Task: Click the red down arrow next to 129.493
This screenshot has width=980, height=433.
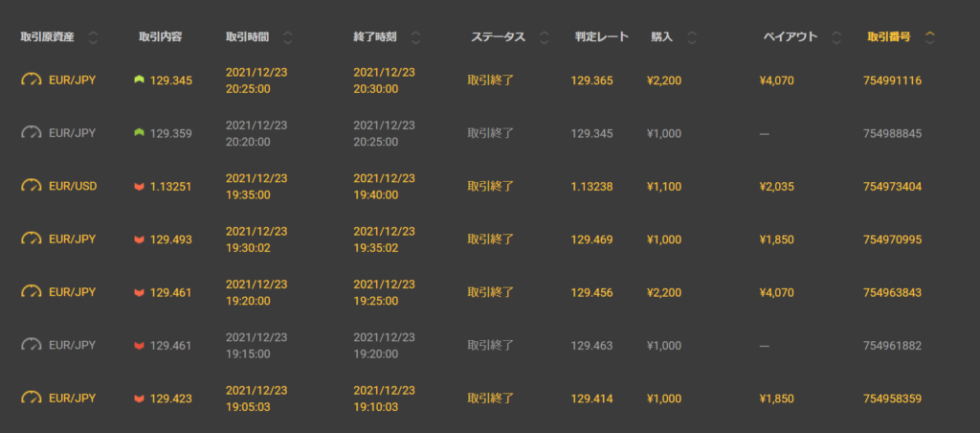Action: (139, 239)
